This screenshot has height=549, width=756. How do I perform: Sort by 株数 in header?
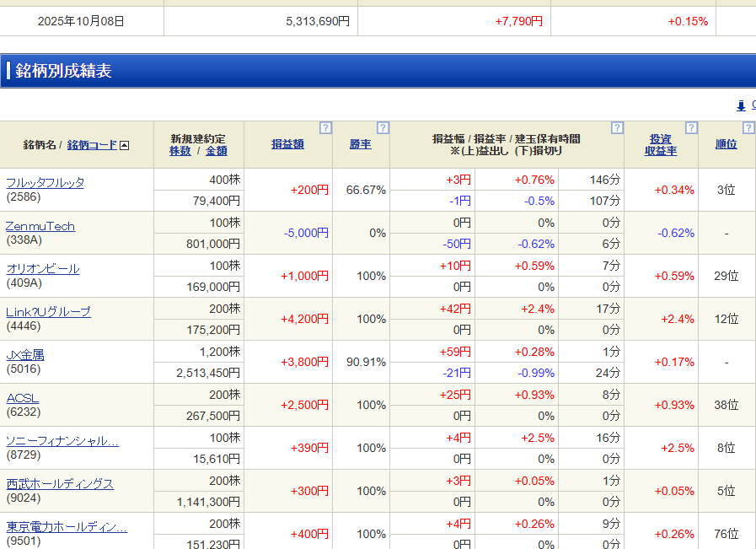coord(180,151)
